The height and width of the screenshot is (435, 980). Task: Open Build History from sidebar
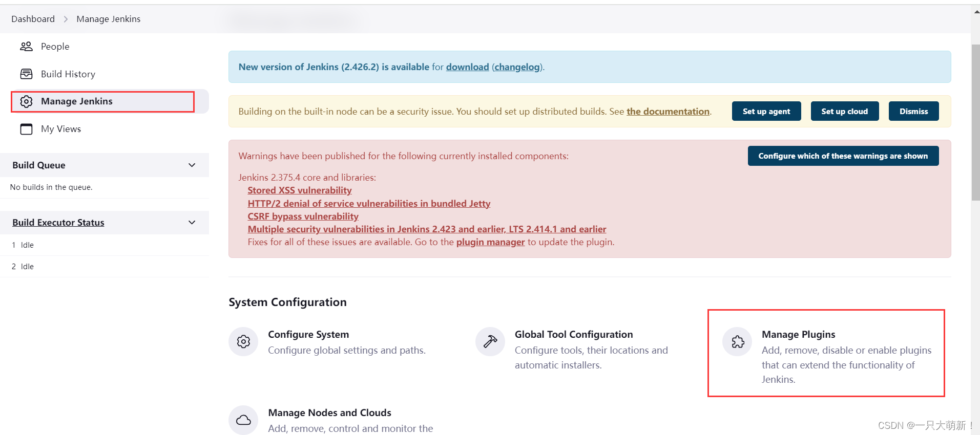click(68, 74)
